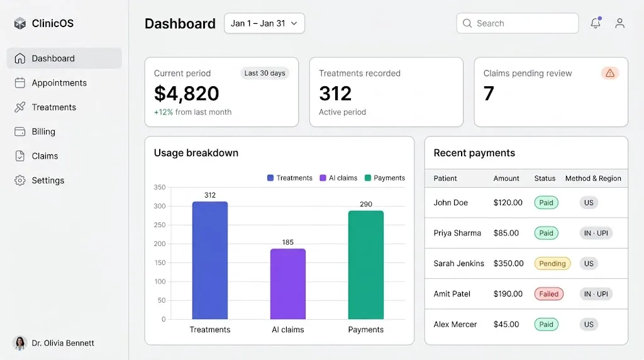Open the Jan 1 – Jan 31 date dropdown
Viewport: 644px width, 360px height.
[x=265, y=23]
